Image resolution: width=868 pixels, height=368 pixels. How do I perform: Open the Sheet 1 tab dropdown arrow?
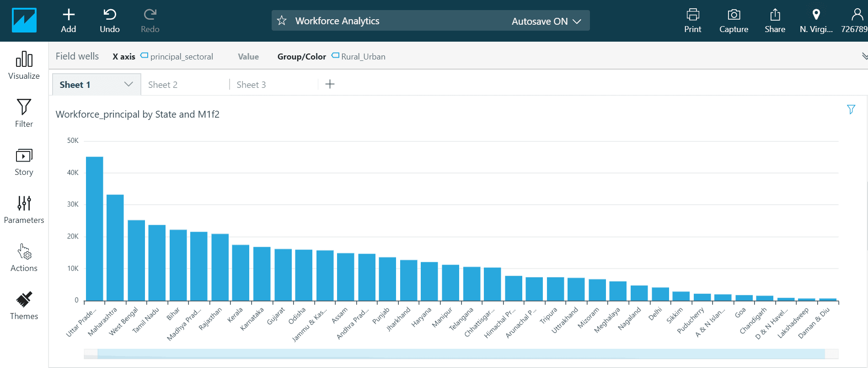click(x=129, y=84)
